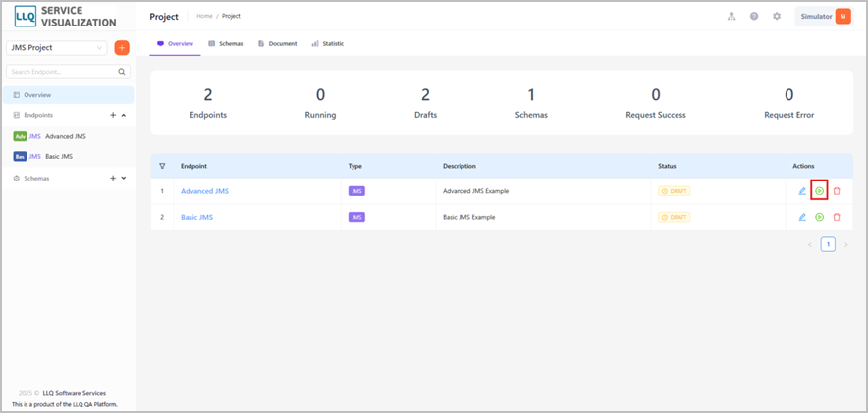Switch to the Schemas tab
Image resolution: width=868 pixels, height=413 pixels.
225,44
